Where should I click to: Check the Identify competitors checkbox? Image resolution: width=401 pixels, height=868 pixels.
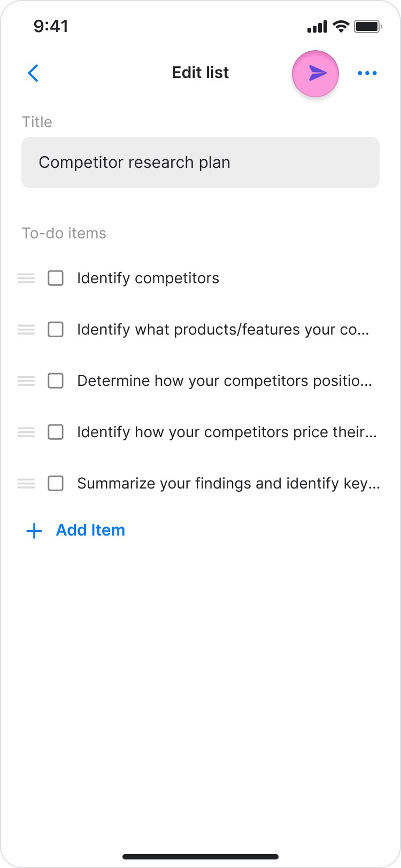(56, 278)
